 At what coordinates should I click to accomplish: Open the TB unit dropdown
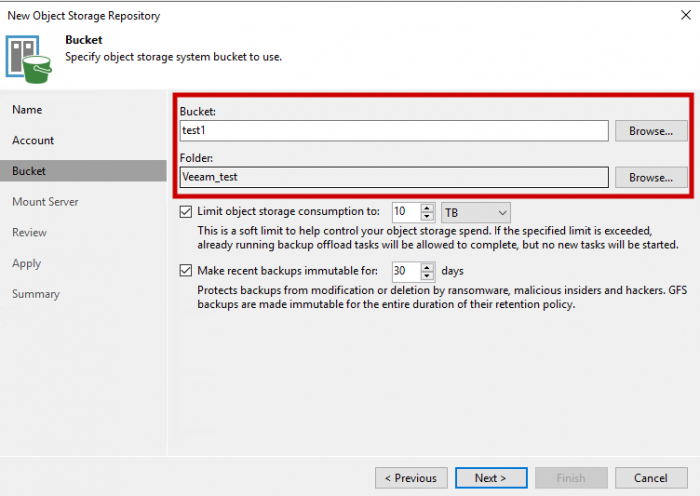click(x=475, y=213)
